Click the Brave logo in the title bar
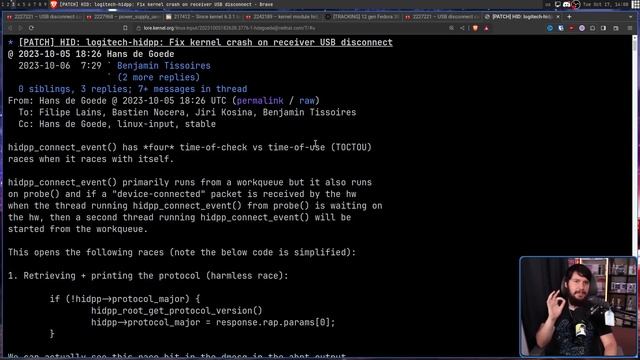 [x=53, y=4]
